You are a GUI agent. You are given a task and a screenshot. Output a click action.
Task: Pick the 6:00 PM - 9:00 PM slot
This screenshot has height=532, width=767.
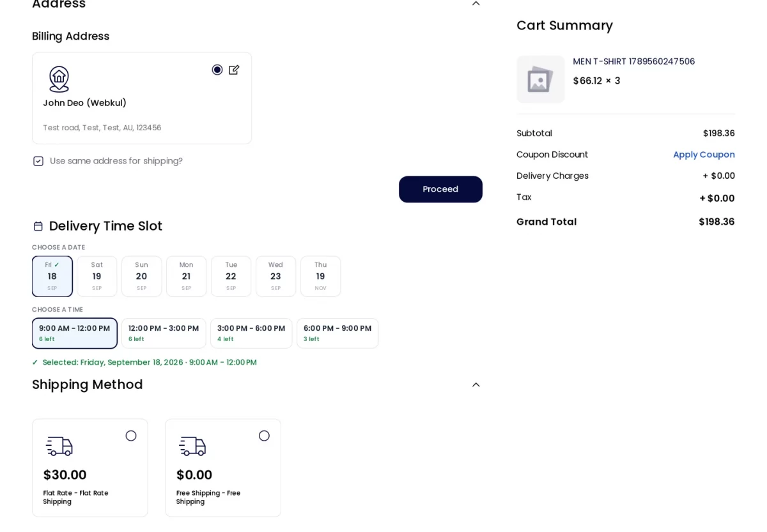tap(337, 333)
